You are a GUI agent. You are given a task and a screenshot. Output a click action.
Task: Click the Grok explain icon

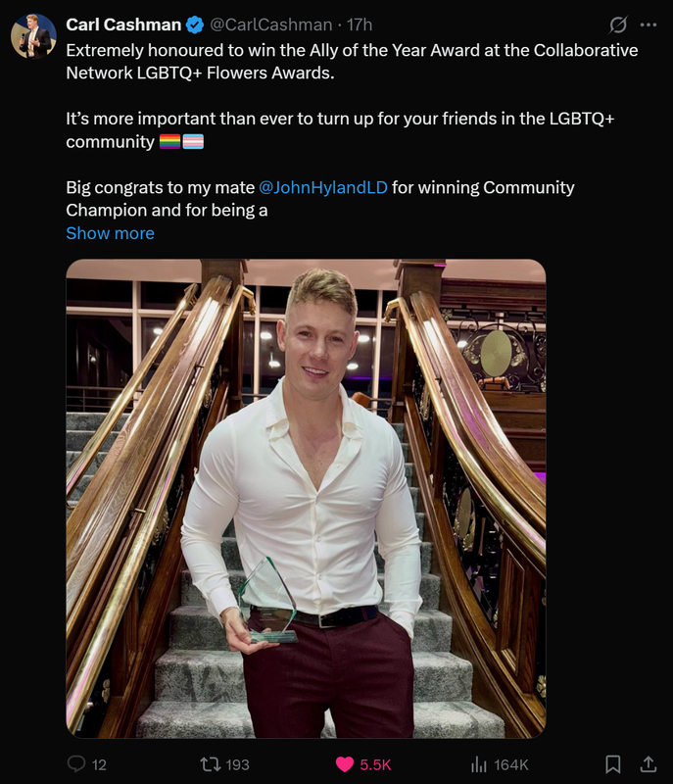[618, 24]
